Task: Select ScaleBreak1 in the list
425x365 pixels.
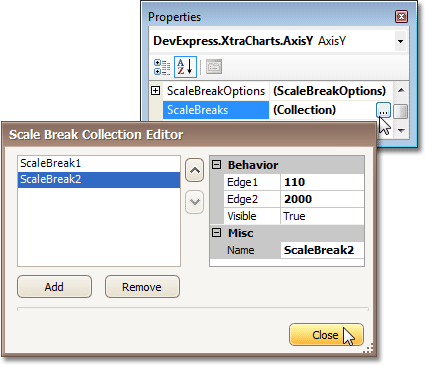Action: pyautogui.click(x=99, y=163)
